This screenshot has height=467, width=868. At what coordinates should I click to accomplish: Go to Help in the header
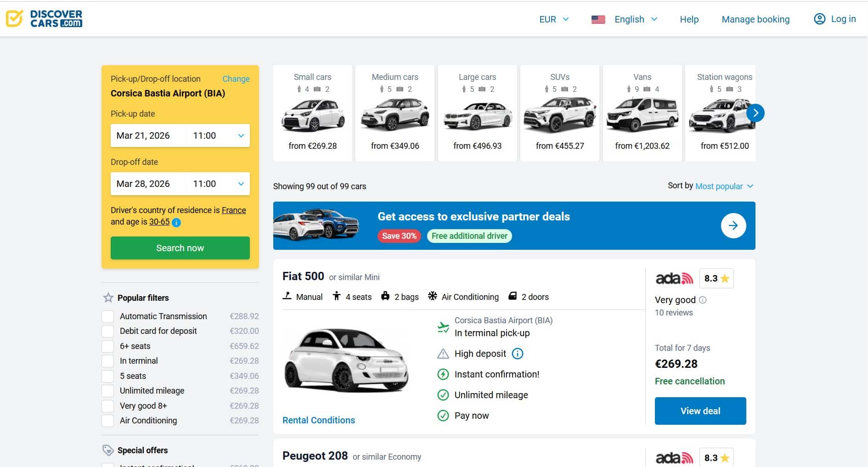[x=689, y=19]
